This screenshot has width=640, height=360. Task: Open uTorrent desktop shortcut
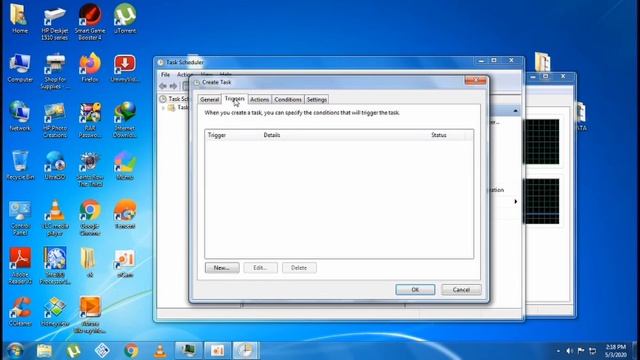125,19
